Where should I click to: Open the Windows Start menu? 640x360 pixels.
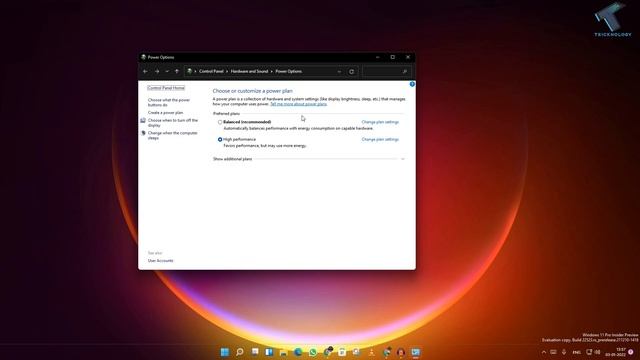(225, 352)
